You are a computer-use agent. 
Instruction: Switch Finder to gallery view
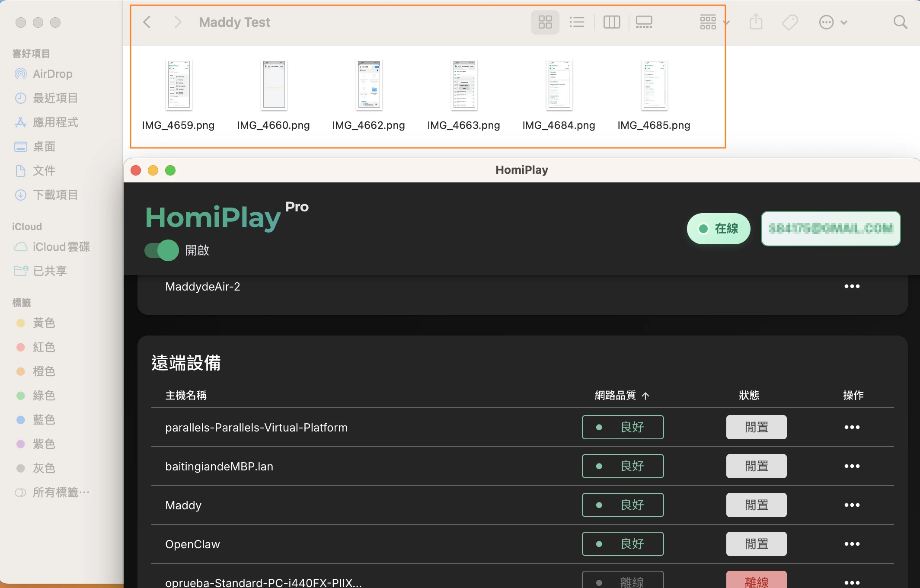(x=644, y=22)
